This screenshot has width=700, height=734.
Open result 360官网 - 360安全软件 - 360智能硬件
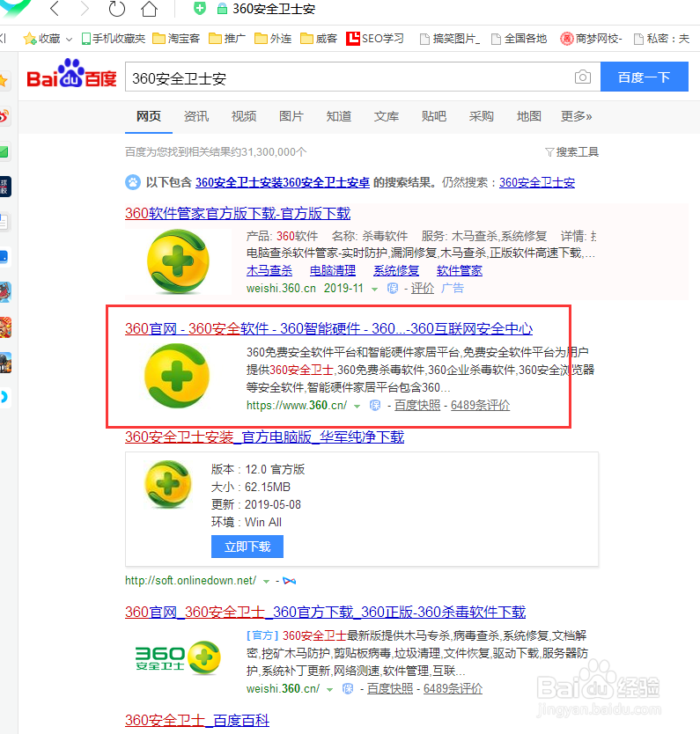(328, 328)
